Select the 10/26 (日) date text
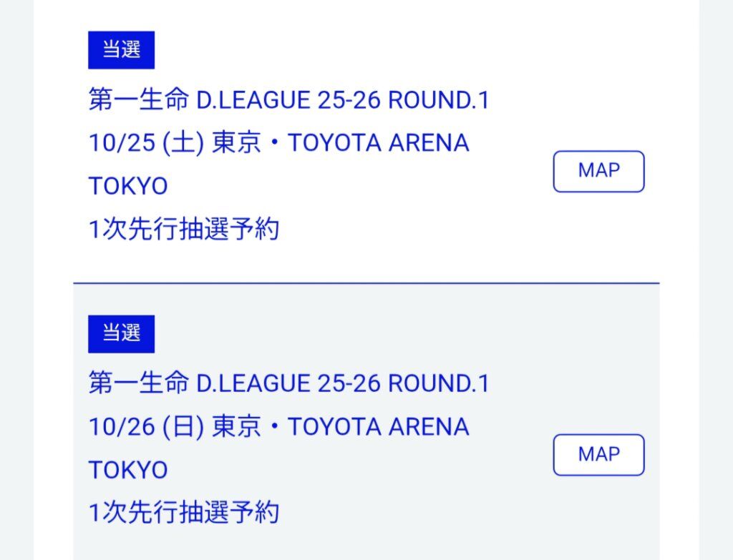Screen dimensions: 733x560 146,426
